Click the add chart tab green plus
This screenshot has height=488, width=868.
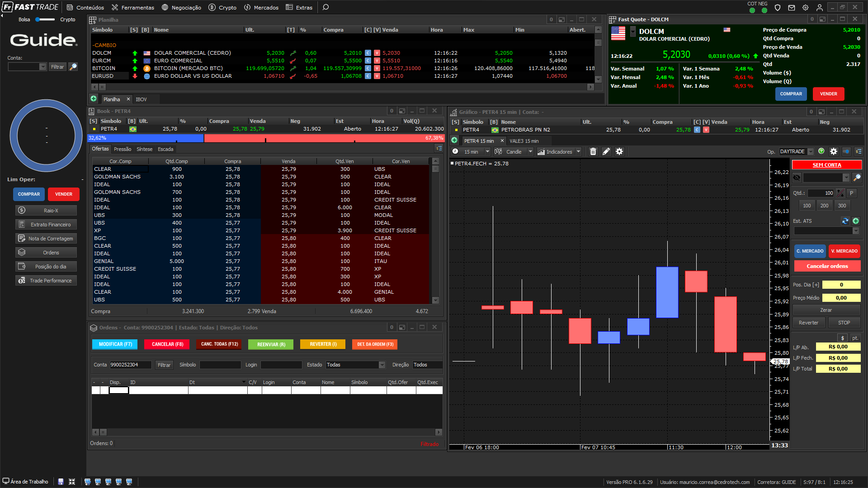[x=454, y=140]
